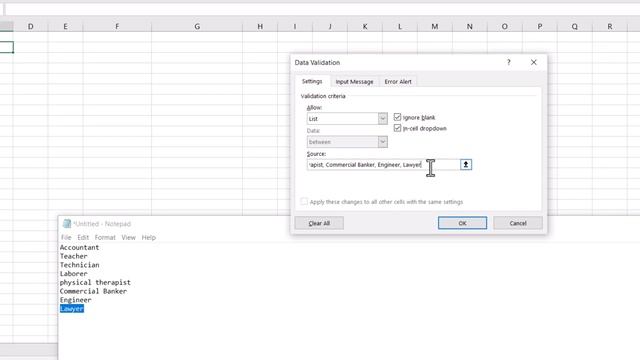
Task: Select column P header in Excel
Action: coord(540,27)
